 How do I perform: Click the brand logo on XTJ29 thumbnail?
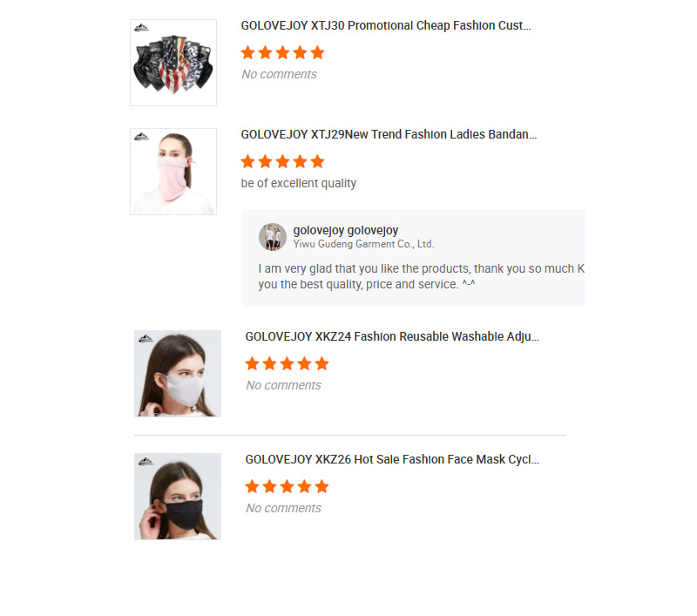point(142,137)
